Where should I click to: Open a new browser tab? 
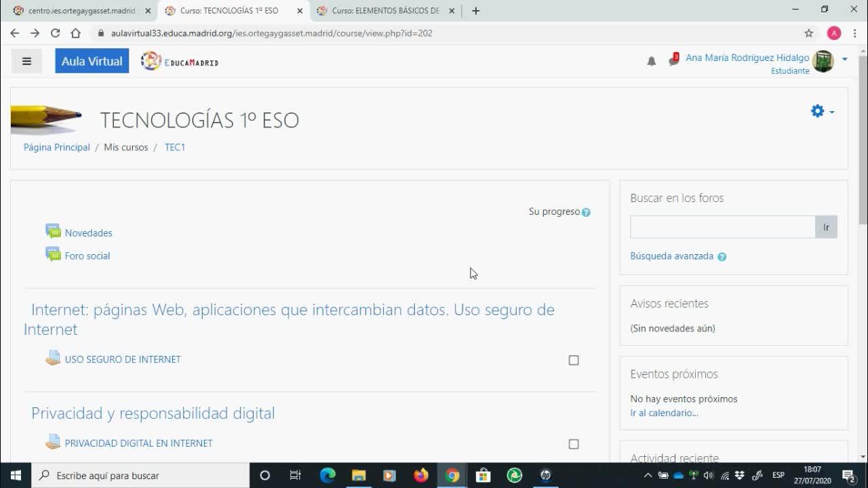point(475,11)
